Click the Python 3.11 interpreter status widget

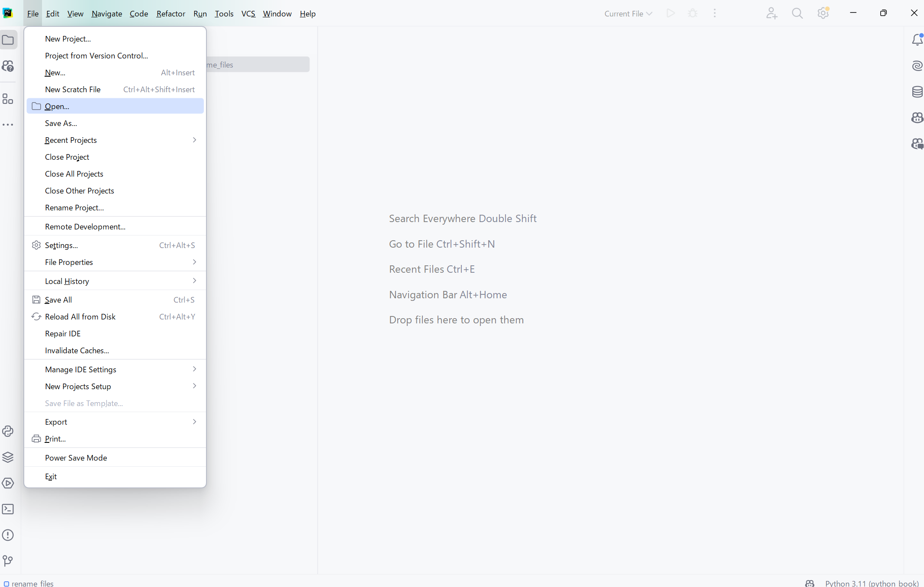tap(871, 583)
